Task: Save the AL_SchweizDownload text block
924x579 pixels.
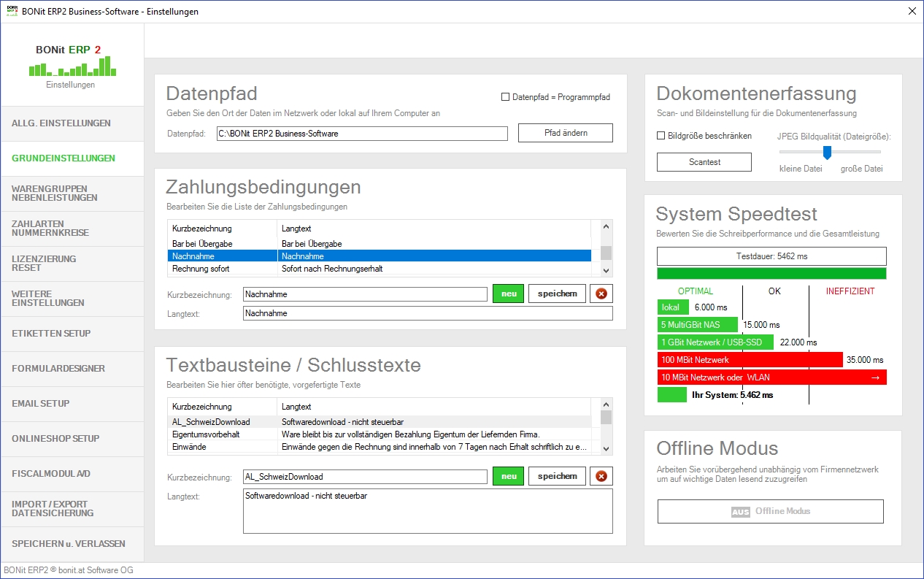Action: click(x=557, y=476)
